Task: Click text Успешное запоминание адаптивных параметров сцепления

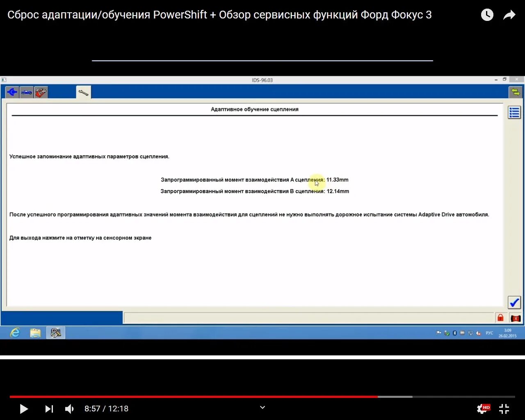Action: [x=89, y=157]
